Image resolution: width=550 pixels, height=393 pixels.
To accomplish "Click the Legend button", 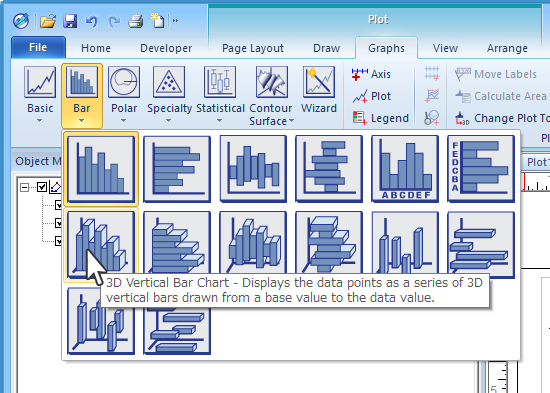I will click(381, 118).
